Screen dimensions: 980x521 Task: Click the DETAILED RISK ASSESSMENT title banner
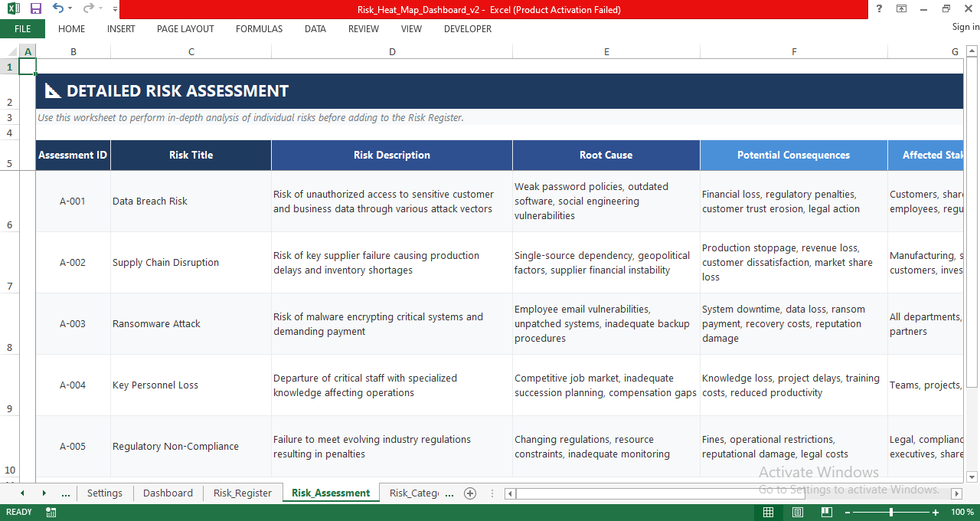pyautogui.click(x=499, y=91)
